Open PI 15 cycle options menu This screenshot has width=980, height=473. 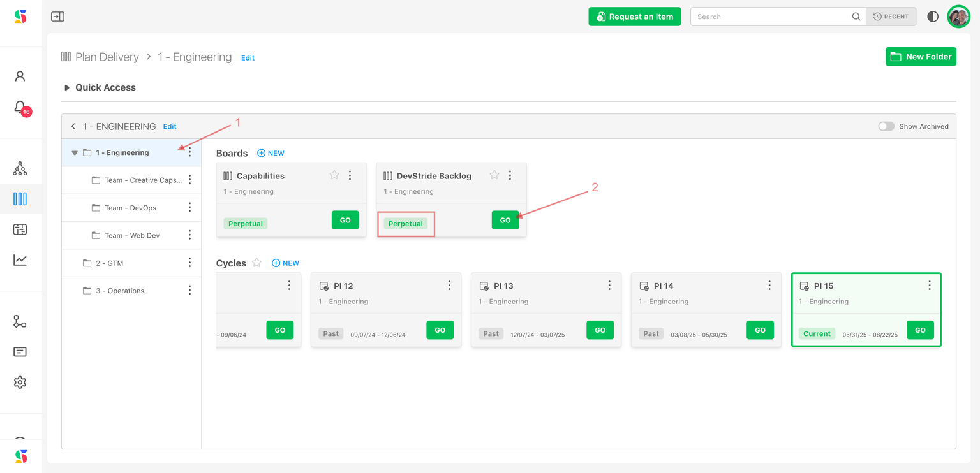[929, 286]
